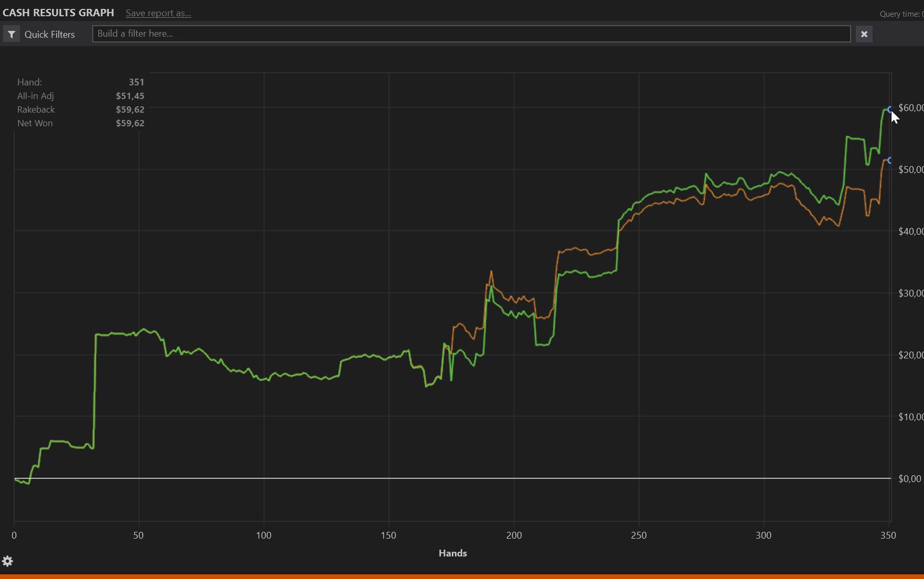Click the y-axis label $30,00
The image size is (924, 579).
coord(911,293)
